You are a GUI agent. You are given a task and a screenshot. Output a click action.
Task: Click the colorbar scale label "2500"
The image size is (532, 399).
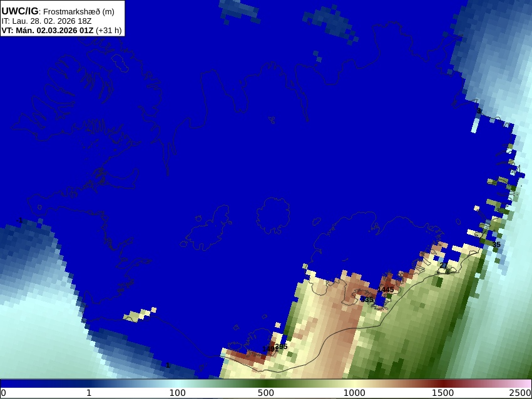tap(519, 393)
